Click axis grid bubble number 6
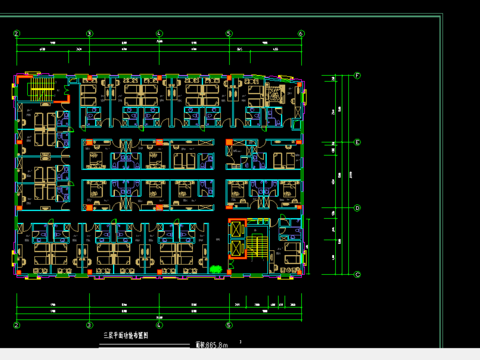Screen dimensions: 480x360 click(x=301, y=33)
